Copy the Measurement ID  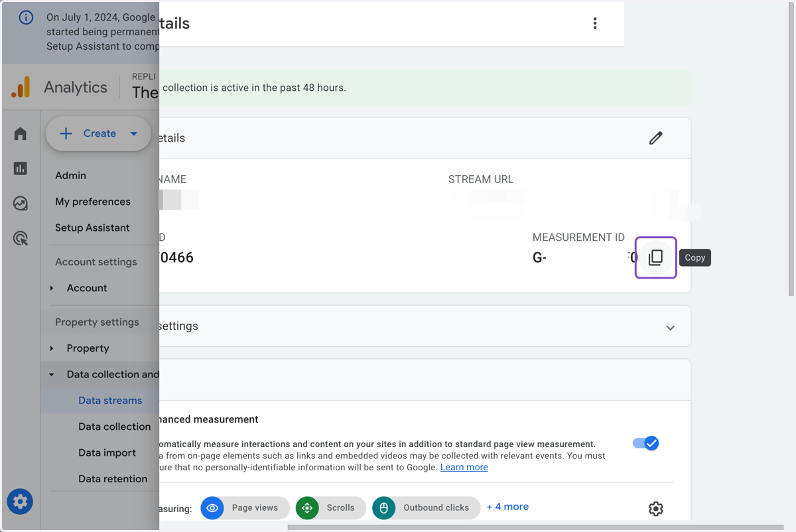(655, 257)
